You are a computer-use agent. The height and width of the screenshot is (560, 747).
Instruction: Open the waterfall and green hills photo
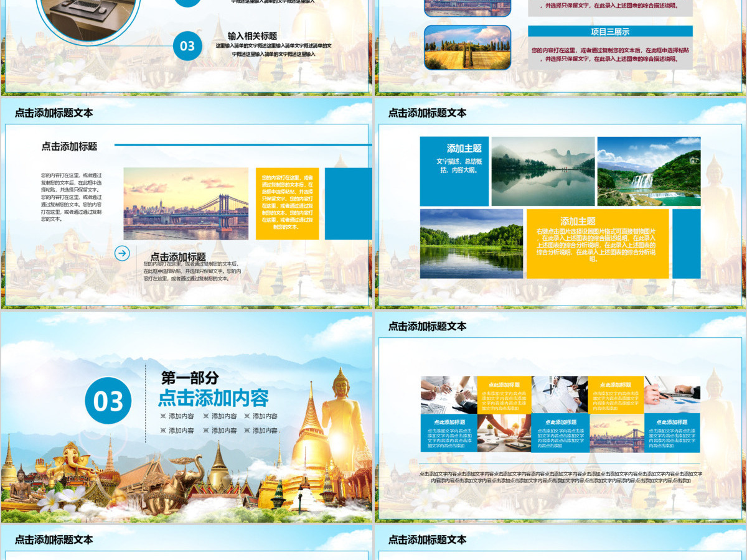[x=649, y=172]
